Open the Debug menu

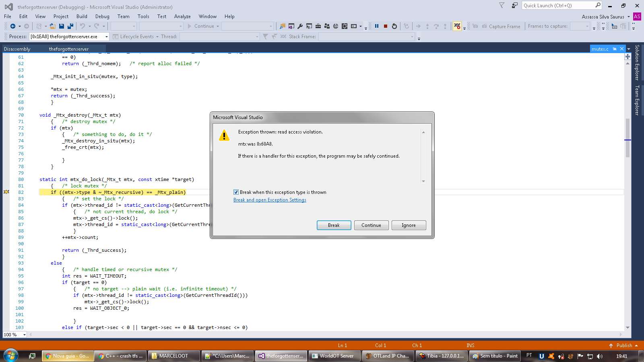coord(102,16)
